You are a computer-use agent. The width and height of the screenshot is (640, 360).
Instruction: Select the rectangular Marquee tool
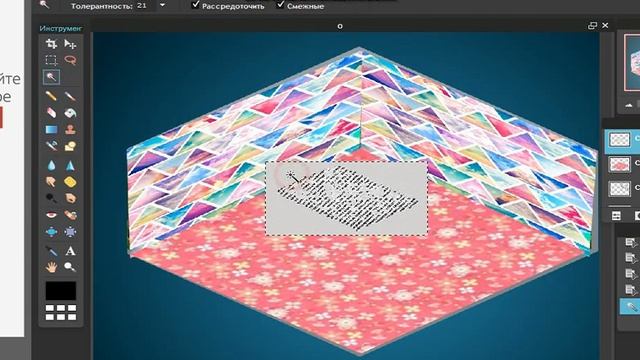pyautogui.click(x=51, y=60)
